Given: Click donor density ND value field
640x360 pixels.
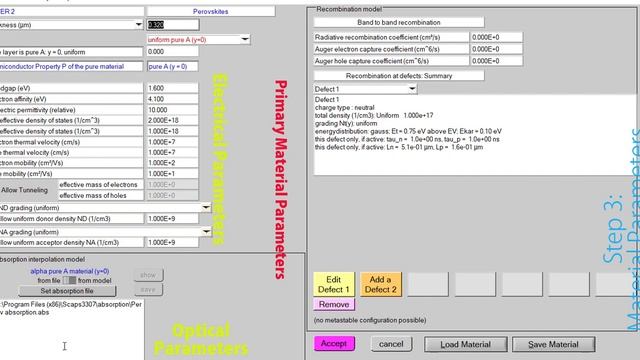Looking at the screenshot, I should tap(172, 219).
